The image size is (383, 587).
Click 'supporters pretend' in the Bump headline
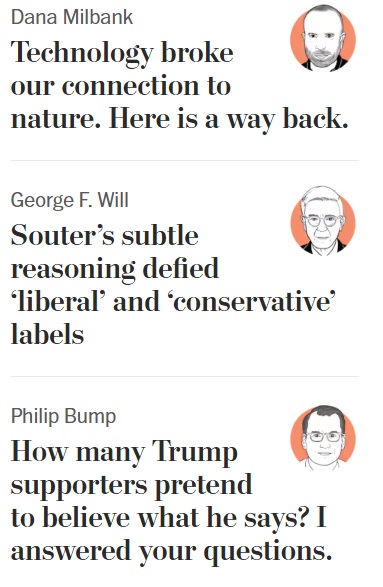click(131, 485)
